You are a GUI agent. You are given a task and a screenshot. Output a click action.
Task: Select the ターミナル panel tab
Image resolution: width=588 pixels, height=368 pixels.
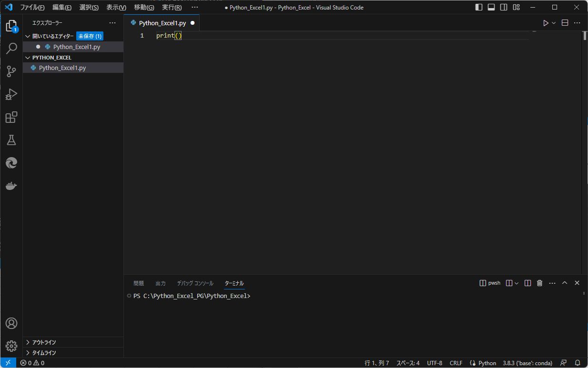tap(234, 283)
